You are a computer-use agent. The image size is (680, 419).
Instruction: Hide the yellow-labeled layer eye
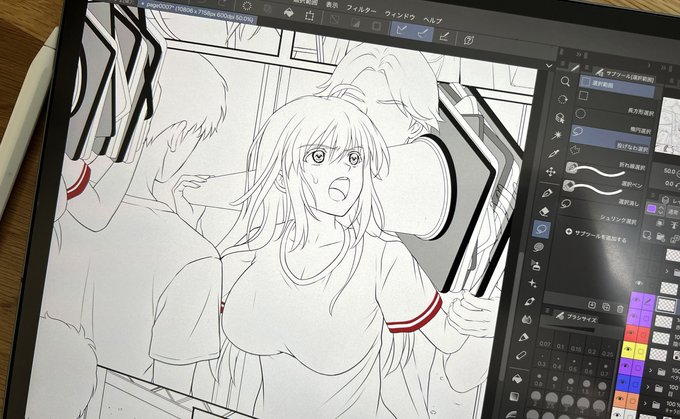(628, 349)
